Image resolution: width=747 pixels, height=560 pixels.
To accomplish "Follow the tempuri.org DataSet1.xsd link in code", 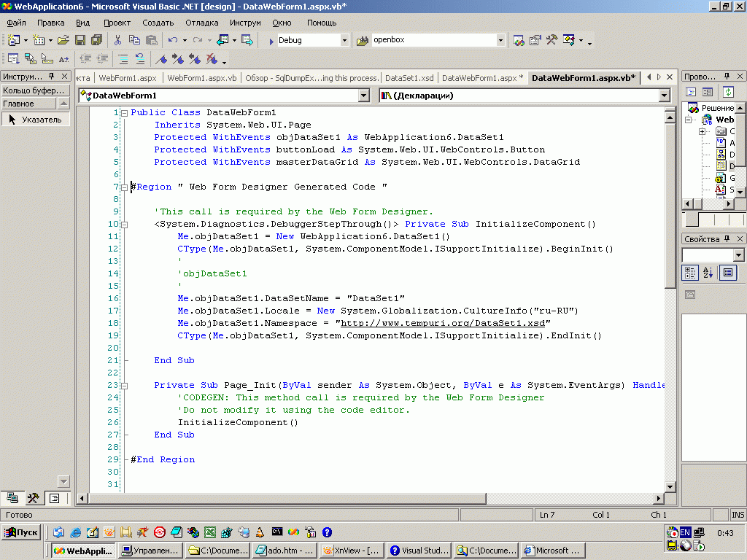I will [x=443, y=323].
